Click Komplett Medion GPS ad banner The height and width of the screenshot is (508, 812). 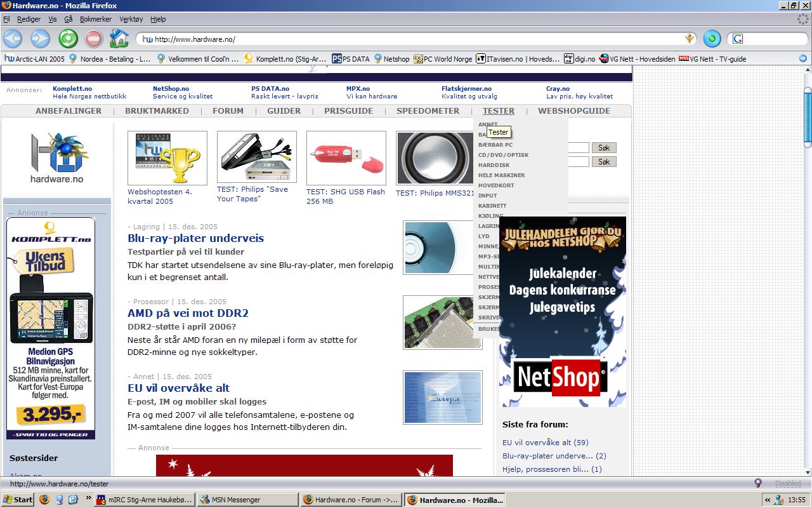pos(51,328)
